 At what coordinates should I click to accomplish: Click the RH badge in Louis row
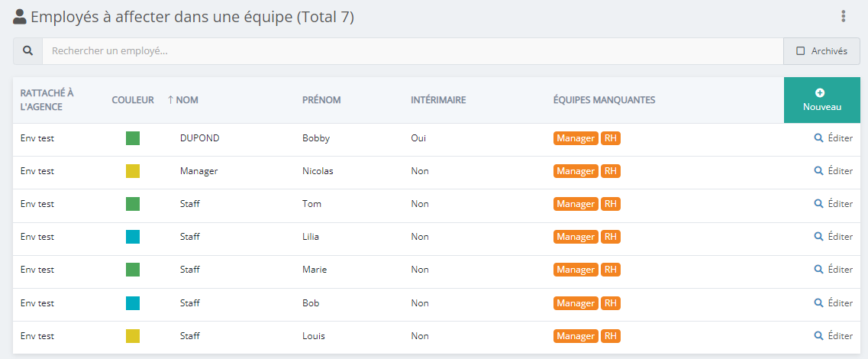pyautogui.click(x=611, y=335)
